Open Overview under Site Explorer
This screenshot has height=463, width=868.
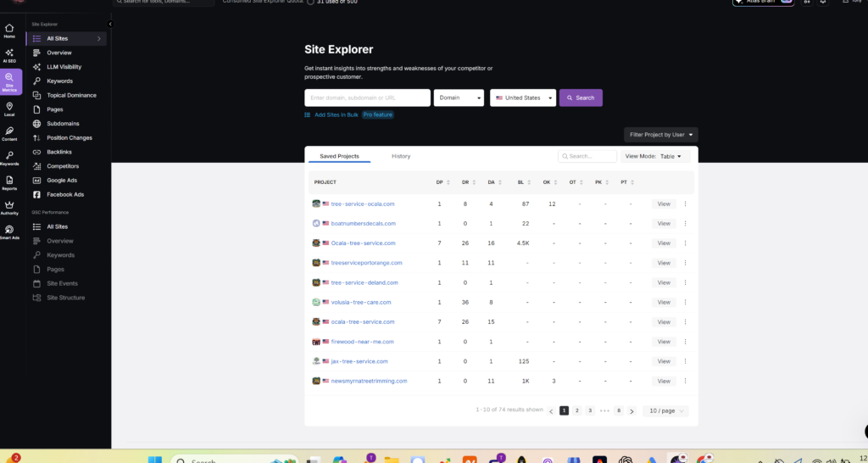59,53
